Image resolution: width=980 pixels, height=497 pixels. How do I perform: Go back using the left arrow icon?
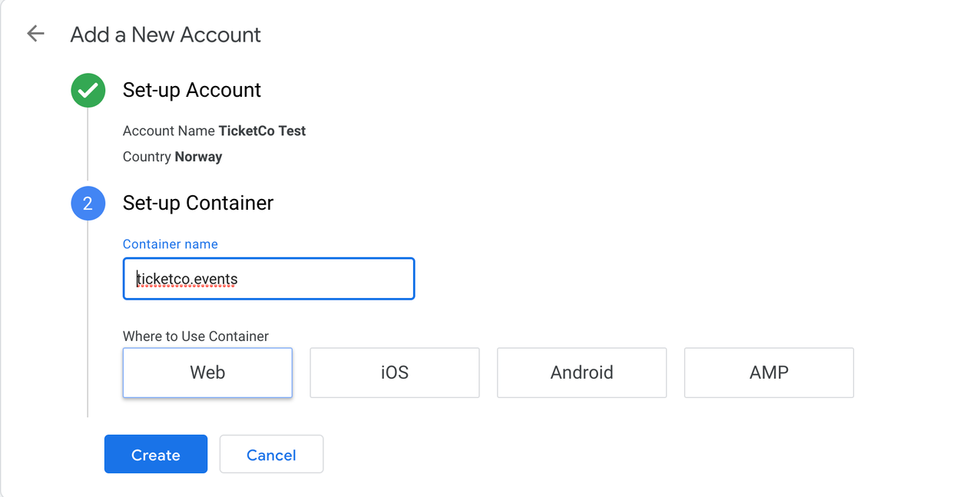click(x=35, y=34)
